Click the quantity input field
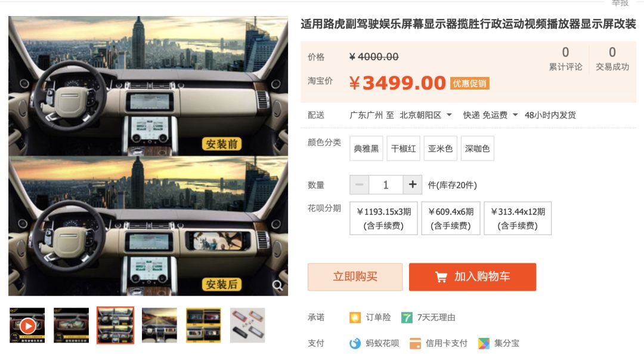 (386, 184)
